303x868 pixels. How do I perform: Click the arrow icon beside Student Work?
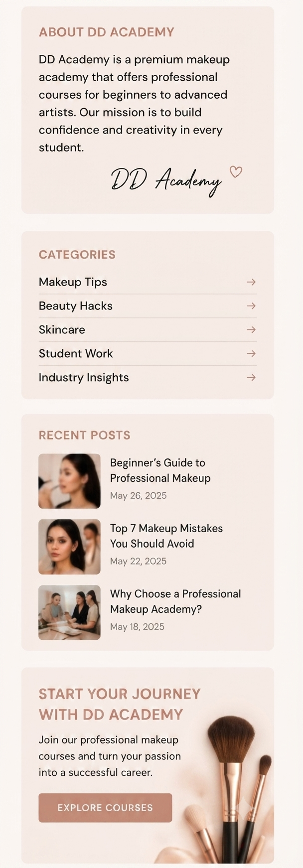click(251, 354)
